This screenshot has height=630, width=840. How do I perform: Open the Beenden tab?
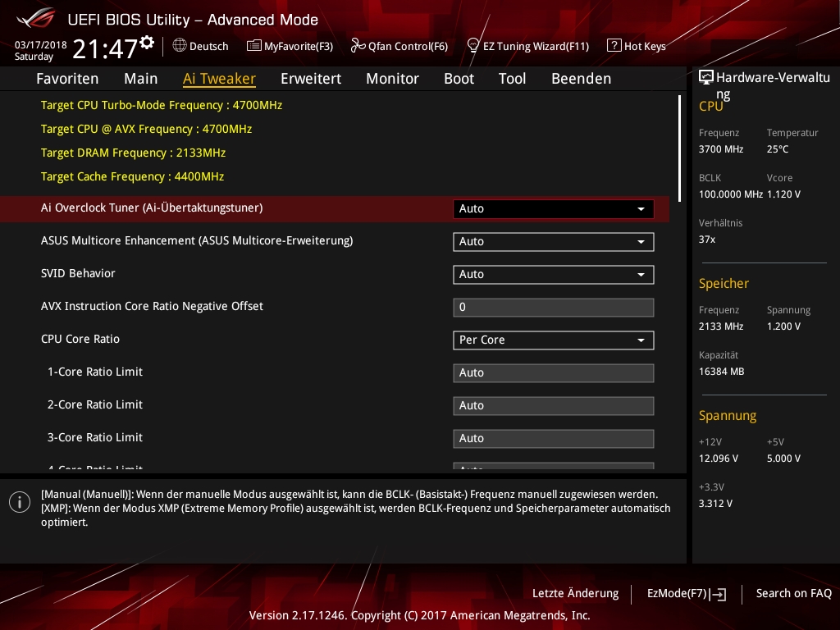coord(582,79)
